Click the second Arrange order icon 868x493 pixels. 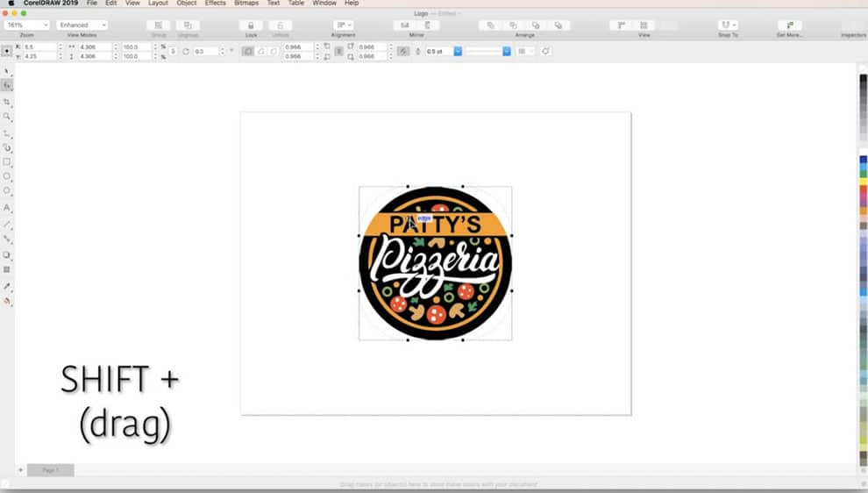[x=513, y=25]
